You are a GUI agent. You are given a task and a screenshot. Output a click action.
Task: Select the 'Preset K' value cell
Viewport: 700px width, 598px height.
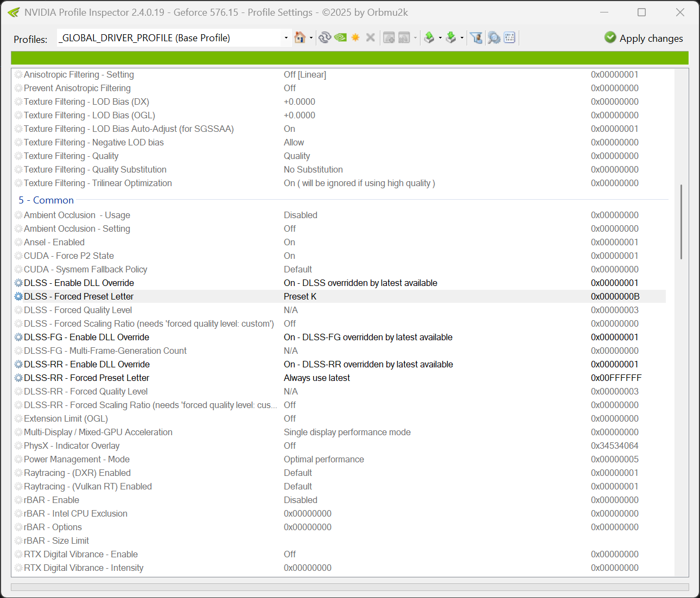point(300,296)
